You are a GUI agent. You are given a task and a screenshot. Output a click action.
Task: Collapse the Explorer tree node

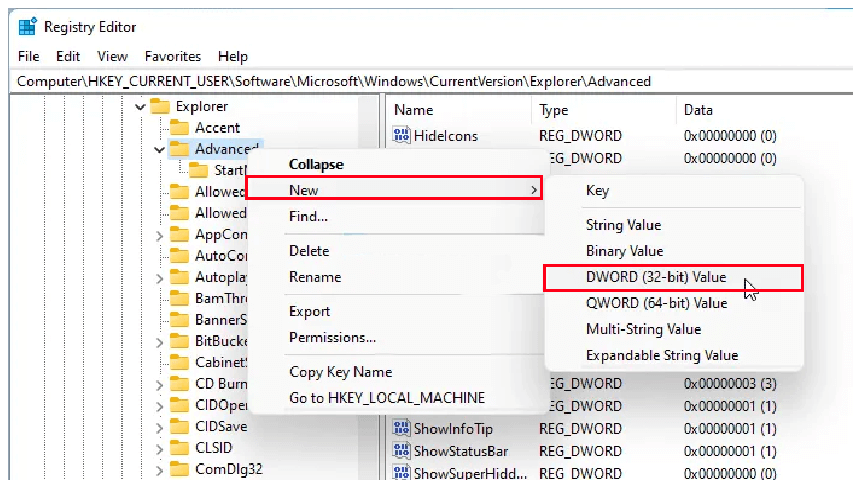coord(140,107)
